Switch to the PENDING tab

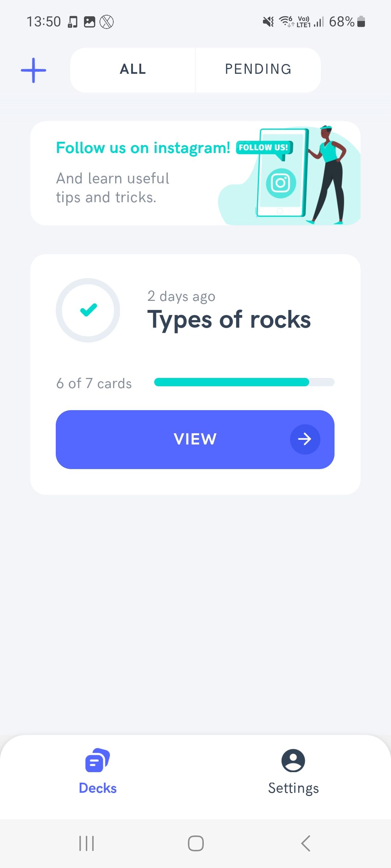(x=258, y=69)
